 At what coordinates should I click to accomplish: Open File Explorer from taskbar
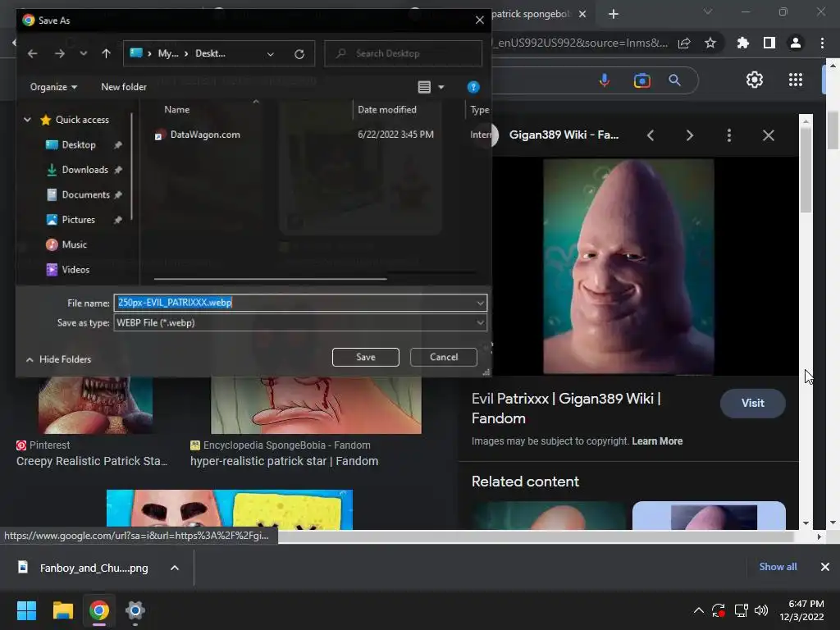(x=62, y=610)
